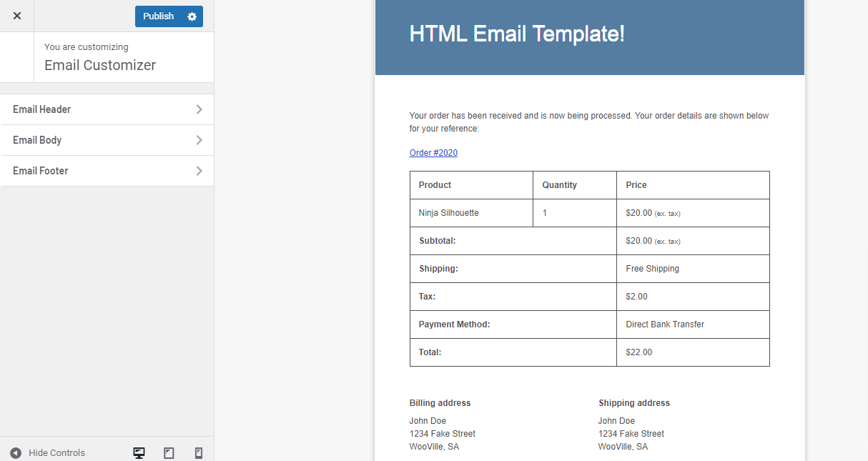Expand Email Header chevron arrow
Image resolution: width=868 pixels, height=461 pixels.
(x=199, y=109)
